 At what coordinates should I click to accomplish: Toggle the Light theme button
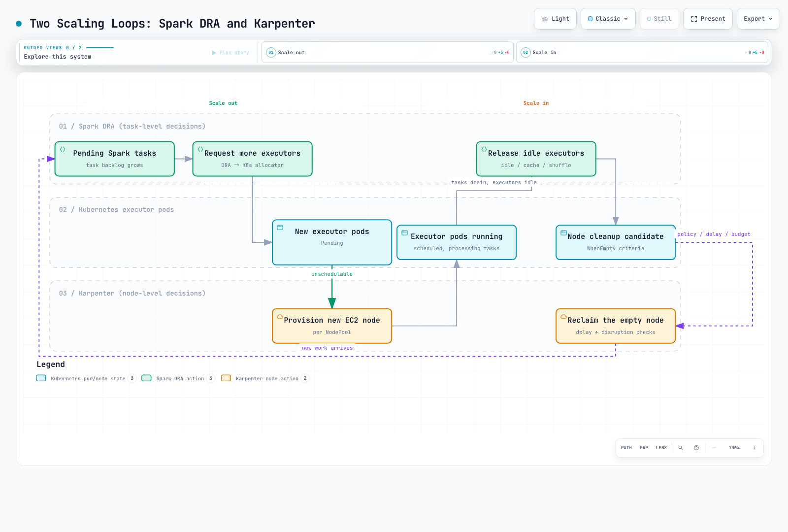(555, 19)
